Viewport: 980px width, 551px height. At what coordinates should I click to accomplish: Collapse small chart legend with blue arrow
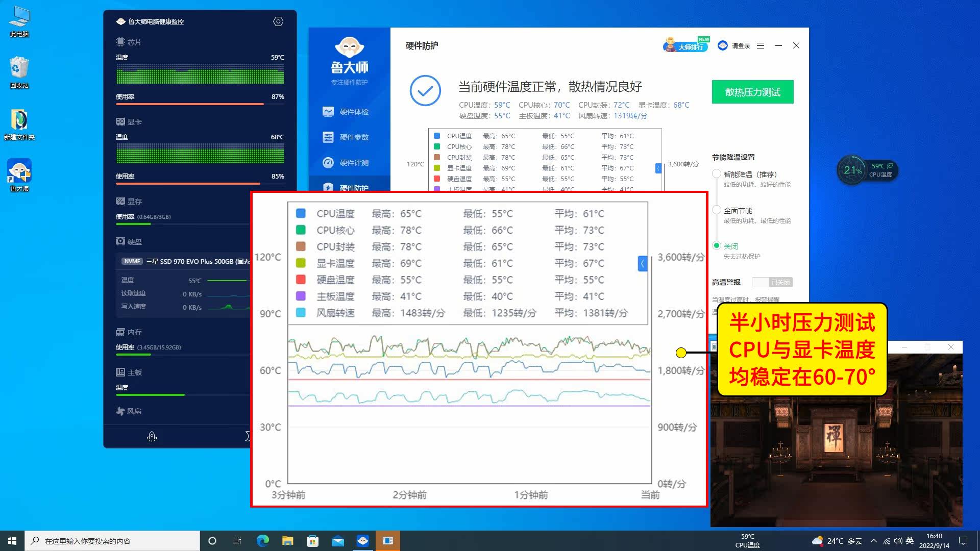pos(658,168)
